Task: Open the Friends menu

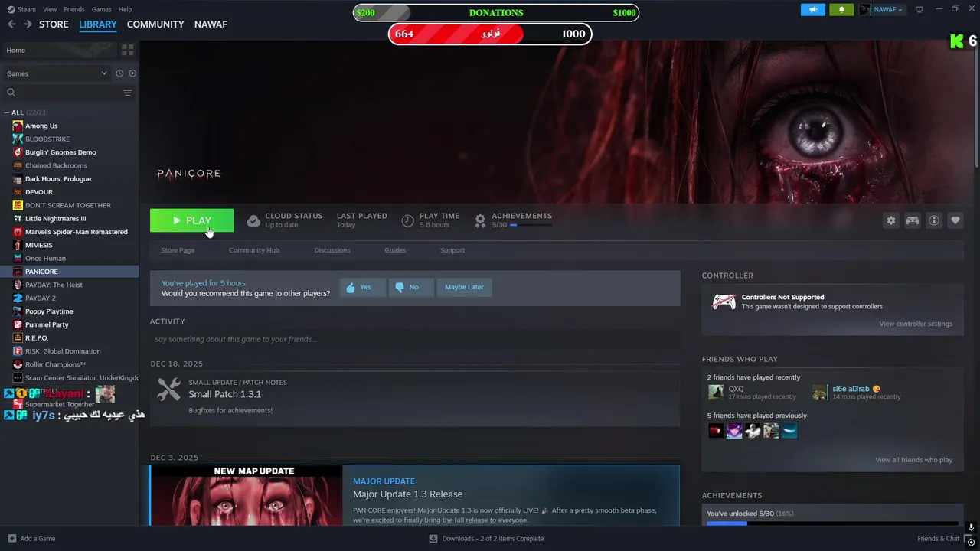Action: [x=74, y=9]
